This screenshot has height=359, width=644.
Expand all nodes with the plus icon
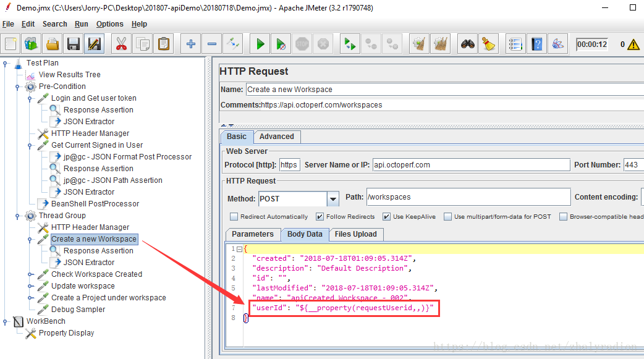[x=190, y=44]
